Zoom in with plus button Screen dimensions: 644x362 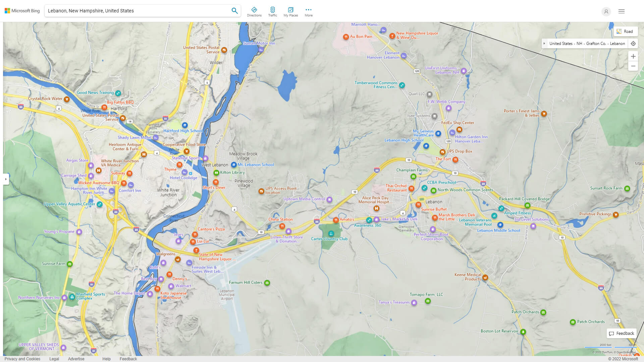click(x=633, y=56)
